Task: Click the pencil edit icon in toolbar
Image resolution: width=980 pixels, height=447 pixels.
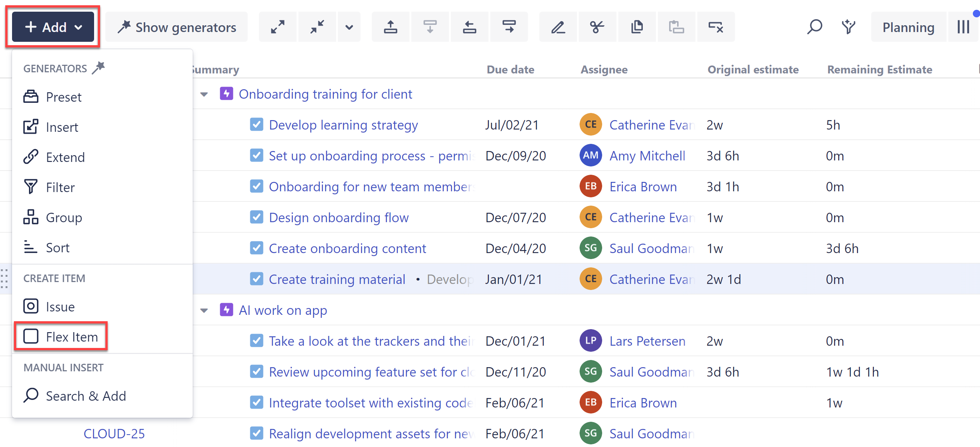Action: pos(558,27)
